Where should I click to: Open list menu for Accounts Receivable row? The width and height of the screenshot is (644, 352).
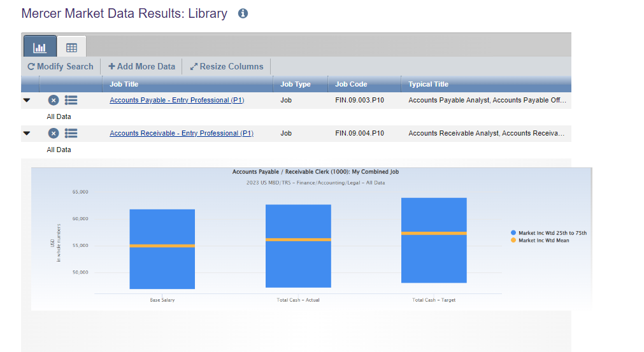tap(71, 133)
